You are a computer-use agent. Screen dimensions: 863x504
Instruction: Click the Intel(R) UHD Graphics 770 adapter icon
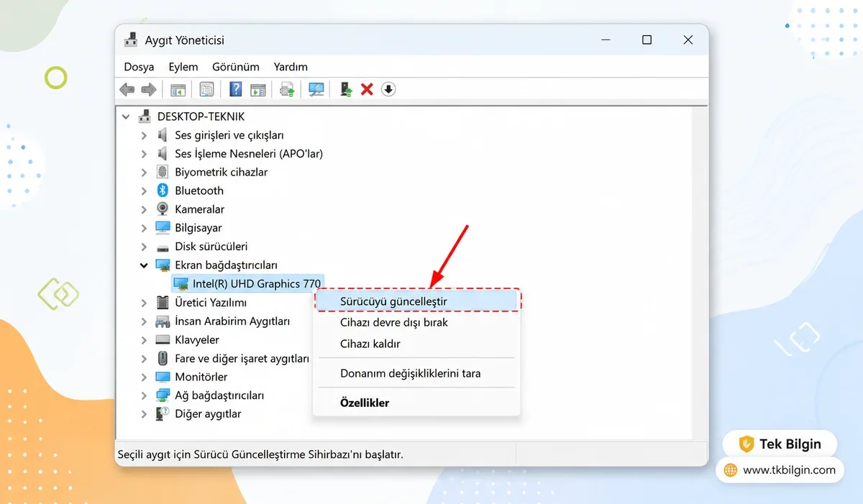coord(181,284)
